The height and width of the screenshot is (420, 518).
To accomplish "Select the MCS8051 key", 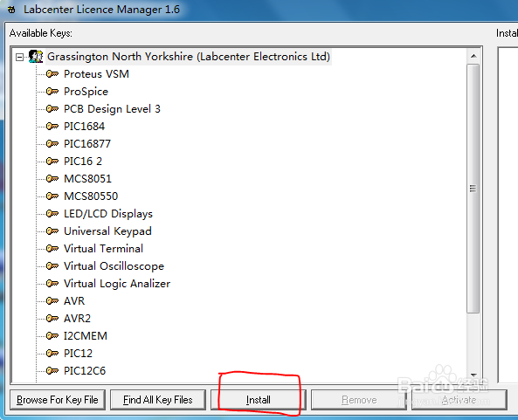I will (x=88, y=179).
